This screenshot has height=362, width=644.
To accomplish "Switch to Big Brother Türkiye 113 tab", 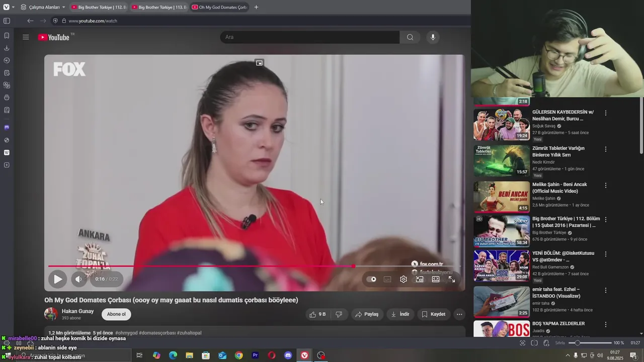I will 159,7.
